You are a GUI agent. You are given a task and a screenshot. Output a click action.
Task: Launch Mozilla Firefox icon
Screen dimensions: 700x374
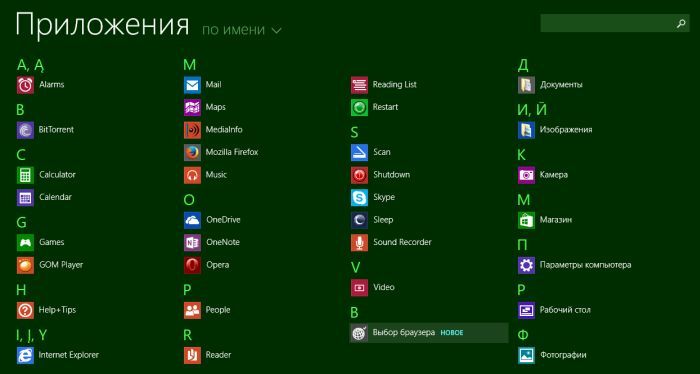click(x=192, y=152)
